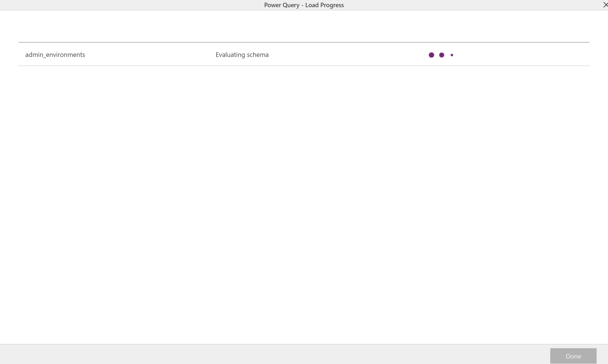Click the Evaluating schema status text
Screen dimensions: 608x364
pos(242,54)
